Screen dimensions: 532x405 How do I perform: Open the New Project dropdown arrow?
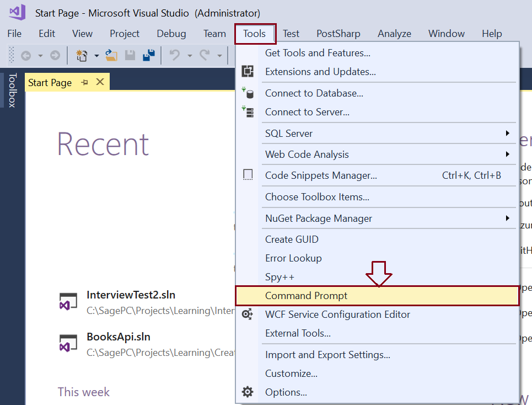click(96, 55)
